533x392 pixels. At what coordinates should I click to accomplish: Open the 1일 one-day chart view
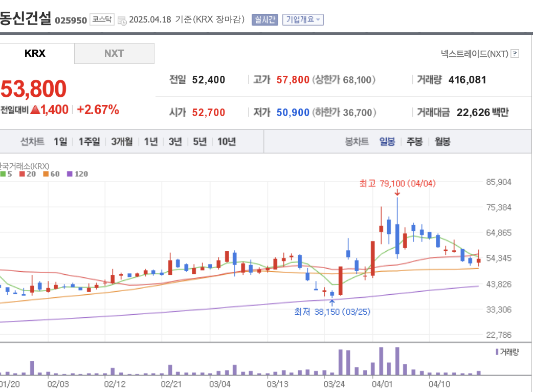pos(59,141)
